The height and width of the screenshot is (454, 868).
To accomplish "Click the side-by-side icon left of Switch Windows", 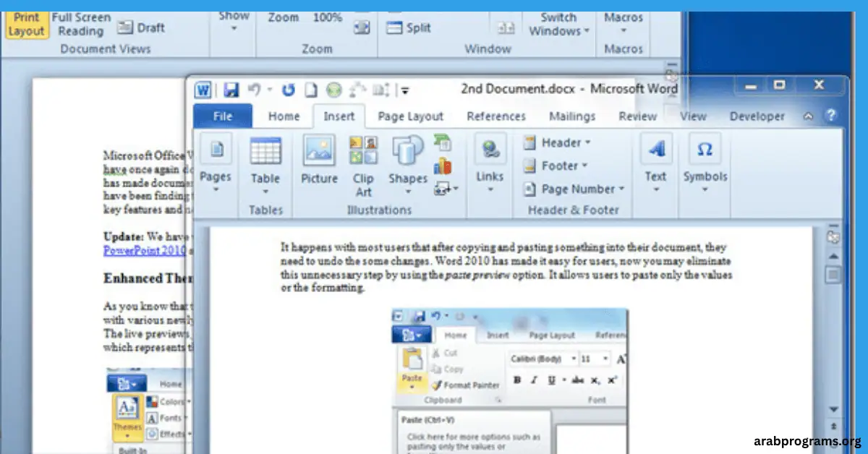I will (x=505, y=29).
